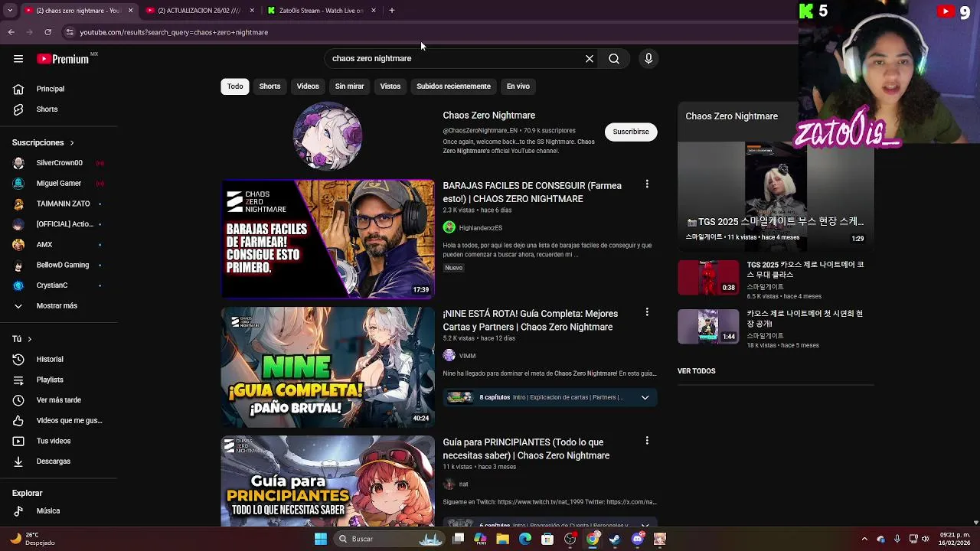Open the HighlanderxzES channel avatar

pyautogui.click(x=449, y=227)
